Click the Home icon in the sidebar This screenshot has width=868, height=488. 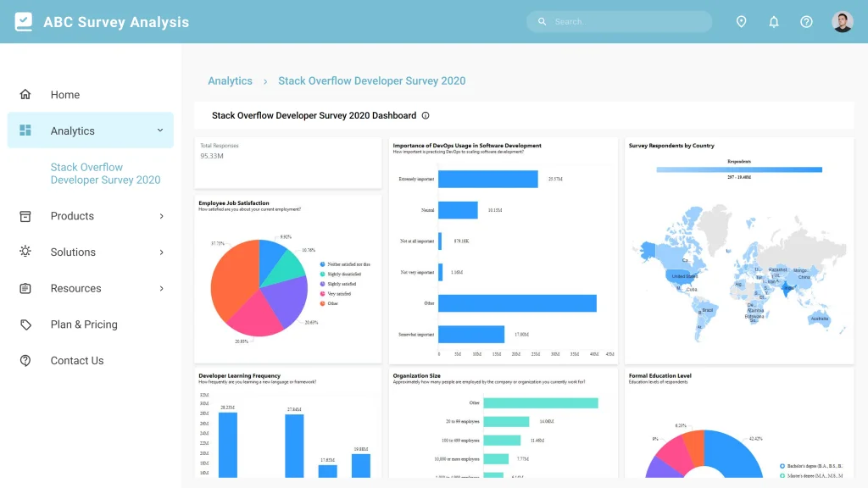(x=25, y=94)
